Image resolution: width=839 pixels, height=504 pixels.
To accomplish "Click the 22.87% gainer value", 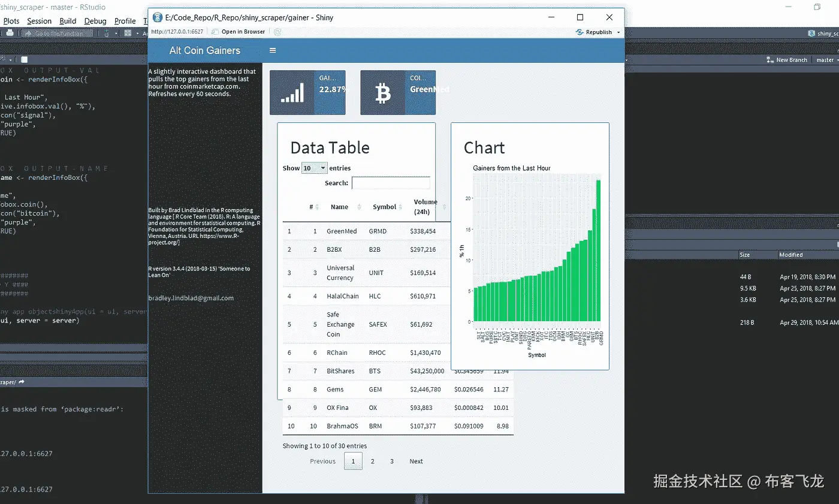I will pos(332,89).
